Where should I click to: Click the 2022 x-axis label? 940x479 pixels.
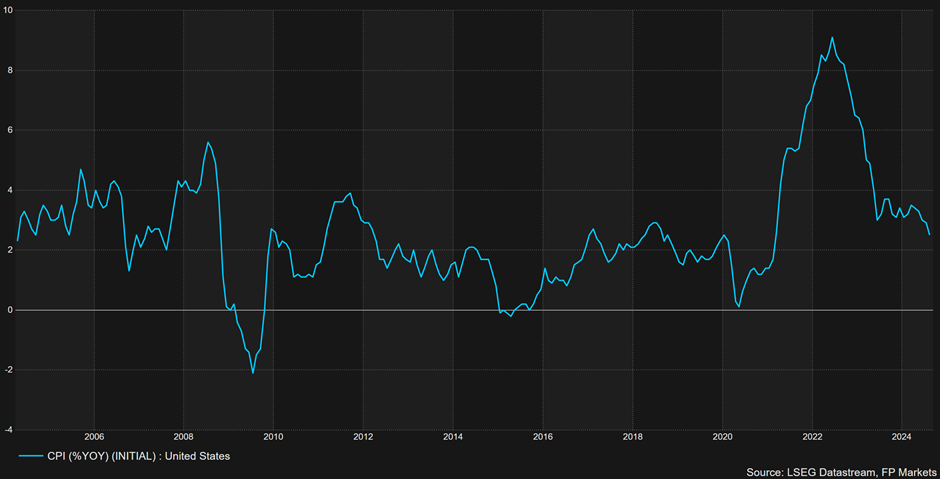pos(813,436)
